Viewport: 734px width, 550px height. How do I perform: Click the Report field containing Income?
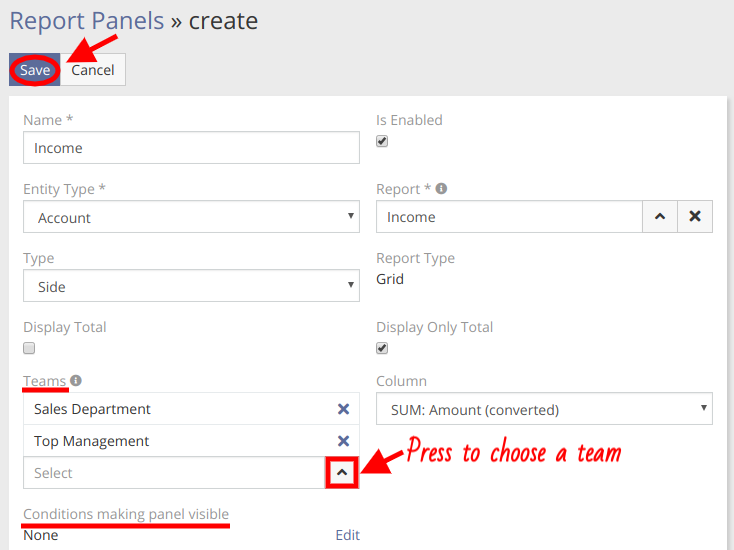tap(508, 217)
